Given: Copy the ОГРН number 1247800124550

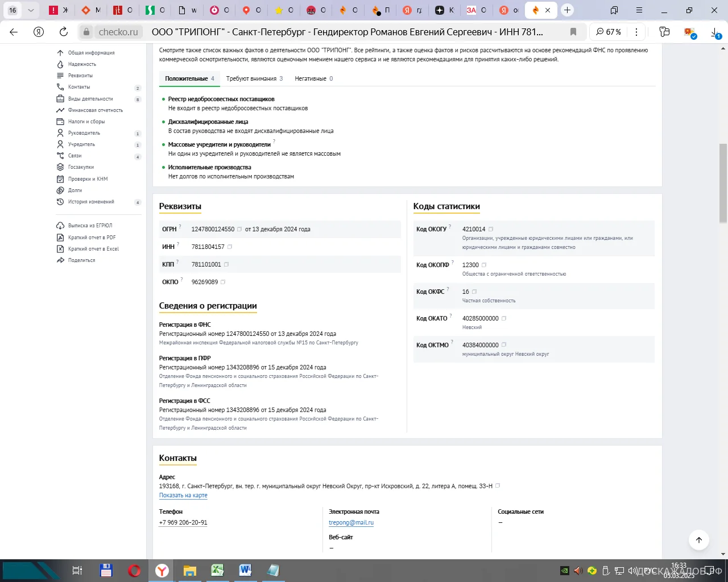Looking at the screenshot, I should (239, 229).
